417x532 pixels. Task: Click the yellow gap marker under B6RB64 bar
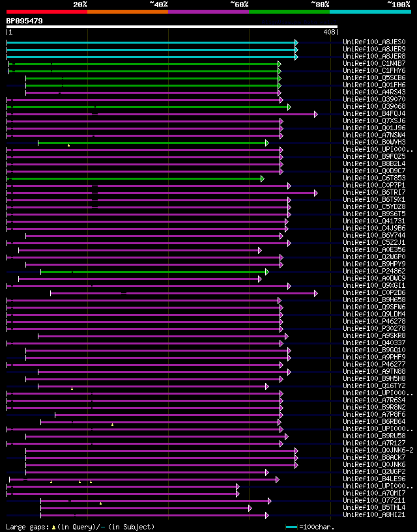tap(113, 425)
